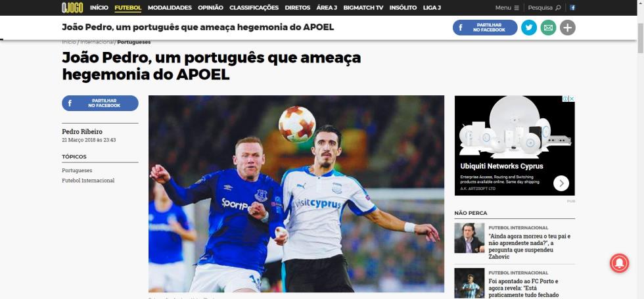Open more sharing options plus icon
This screenshot has width=644, height=299.
point(568,28)
